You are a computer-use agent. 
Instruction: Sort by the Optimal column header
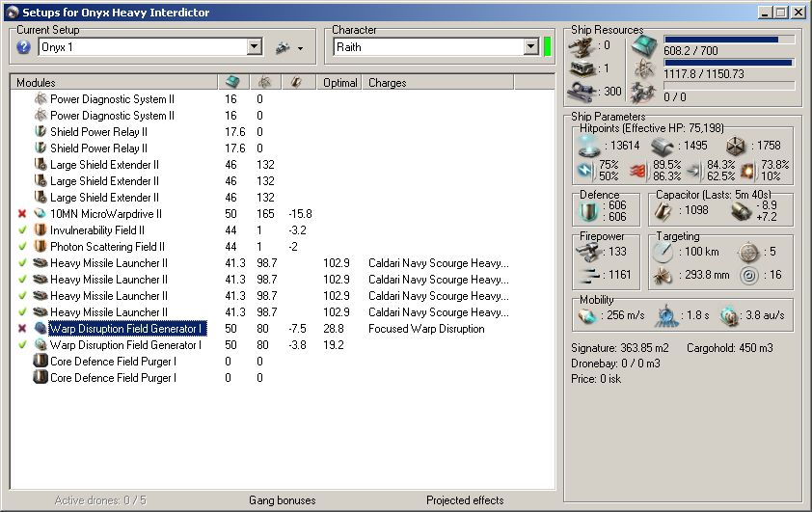coord(339,83)
